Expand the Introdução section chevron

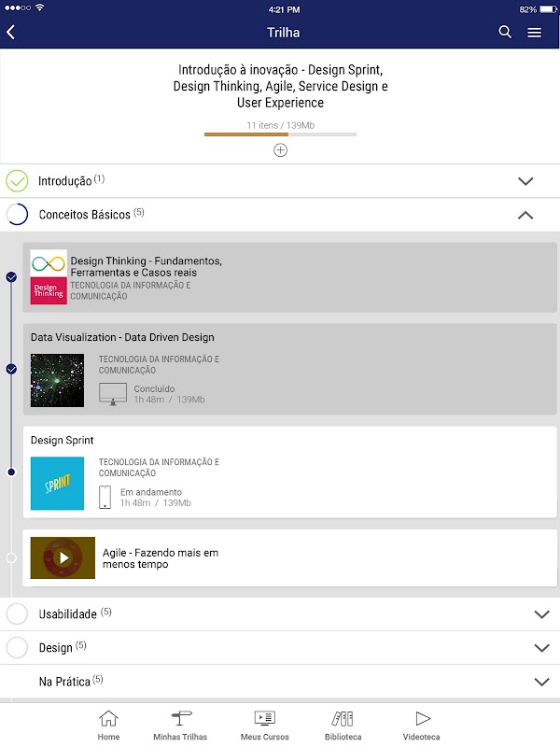point(525,180)
